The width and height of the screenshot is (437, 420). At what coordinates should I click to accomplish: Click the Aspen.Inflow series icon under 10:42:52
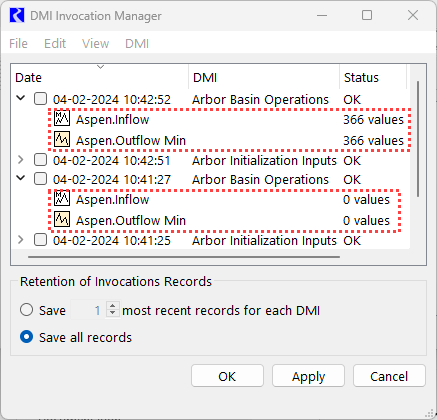coord(62,118)
